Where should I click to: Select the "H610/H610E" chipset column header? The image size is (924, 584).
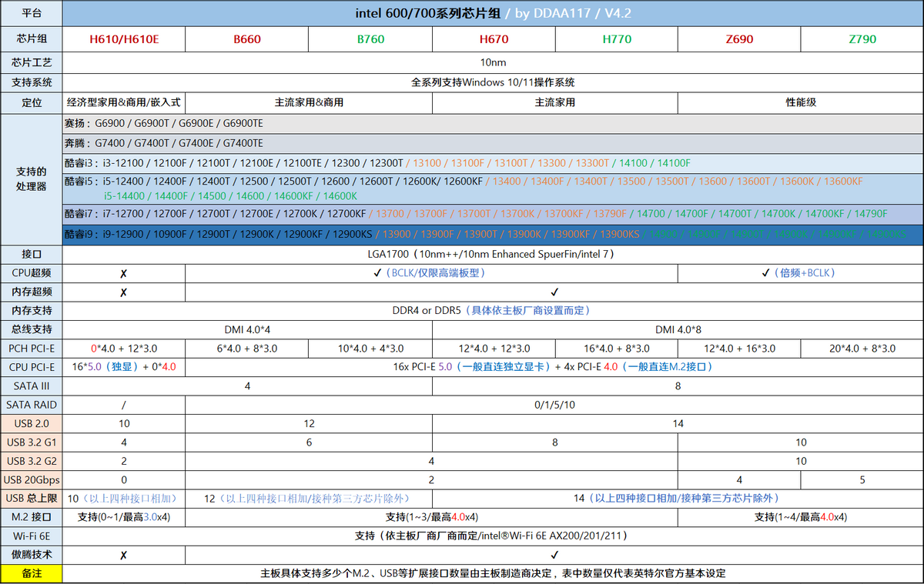[x=124, y=38]
